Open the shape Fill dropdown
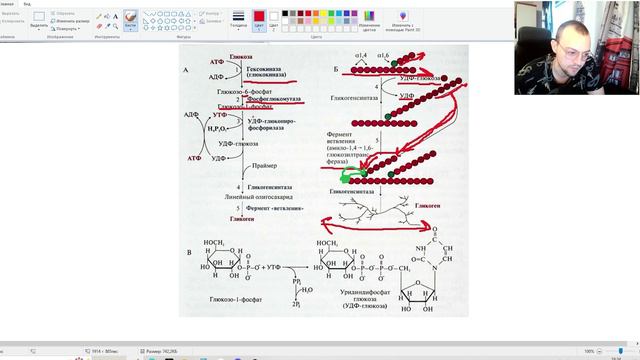Screen dimensions: 640x360 click(x=211, y=21)
